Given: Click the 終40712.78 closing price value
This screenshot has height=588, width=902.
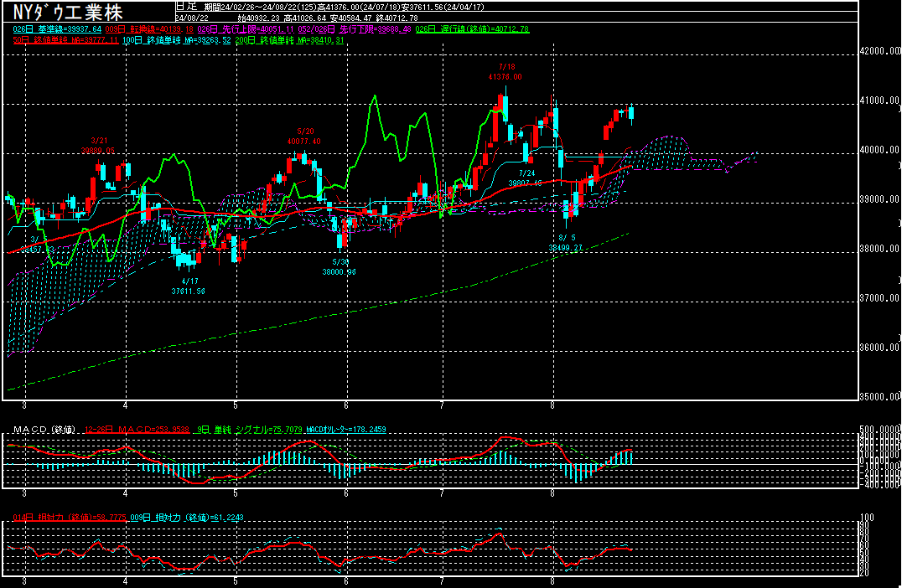Looking at the screenshot, I should (x=397, y=18).
